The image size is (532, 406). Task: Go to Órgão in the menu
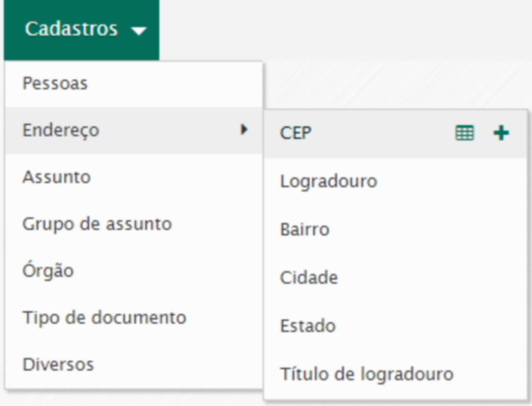[48, 270]
